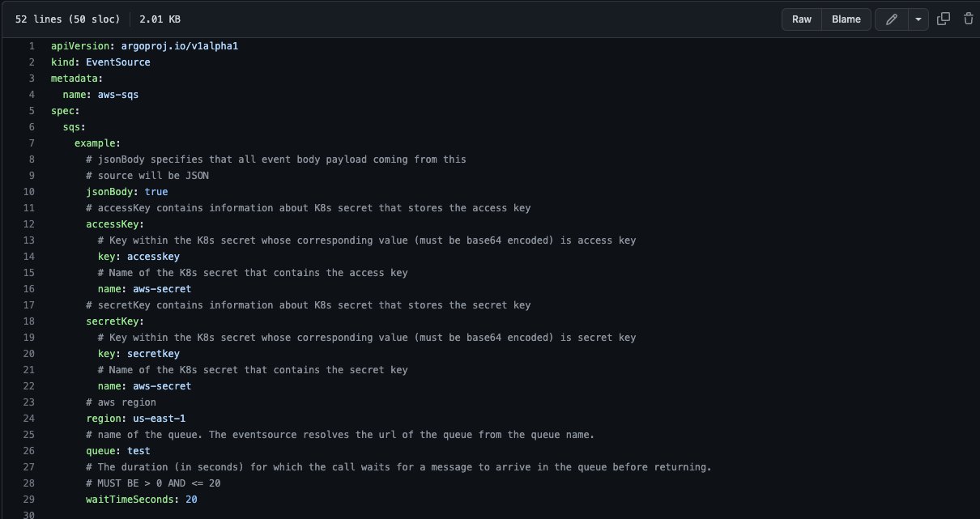Image resolution: width=980 pixels, height=519 pixels.
Task: Select line number 1
Action: (32, 46)
